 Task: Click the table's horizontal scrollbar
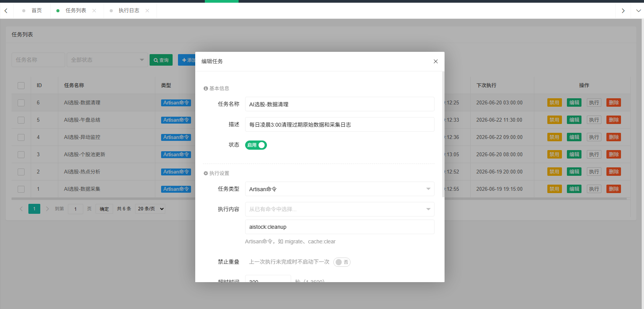click(x=318, y=199)
